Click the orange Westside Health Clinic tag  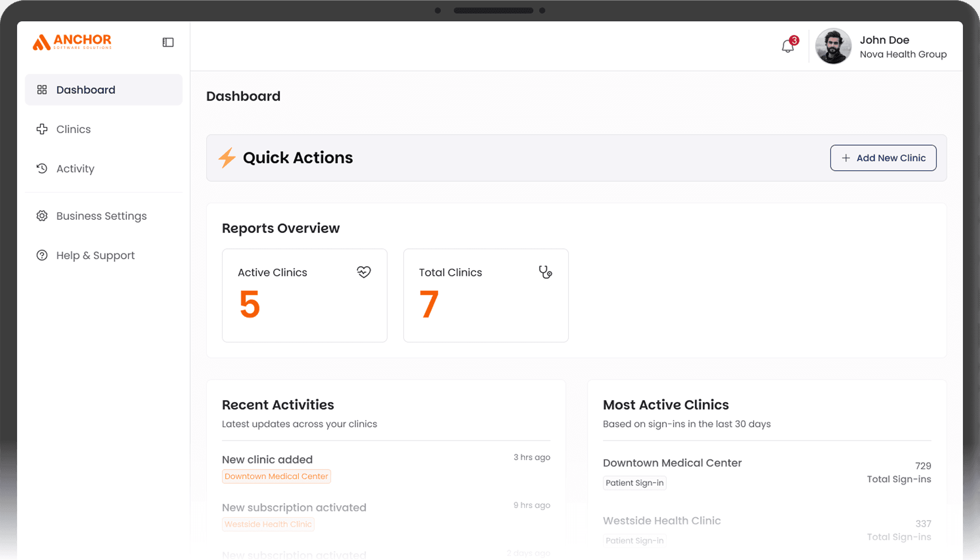point(268,524)
